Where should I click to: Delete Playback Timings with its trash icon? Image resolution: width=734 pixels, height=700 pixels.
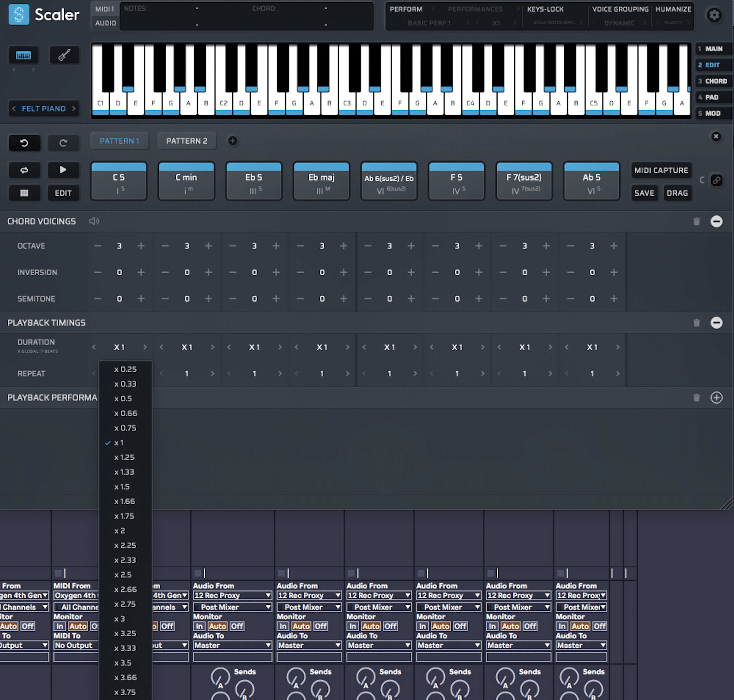pyautogui.click(x=696, y=323)
